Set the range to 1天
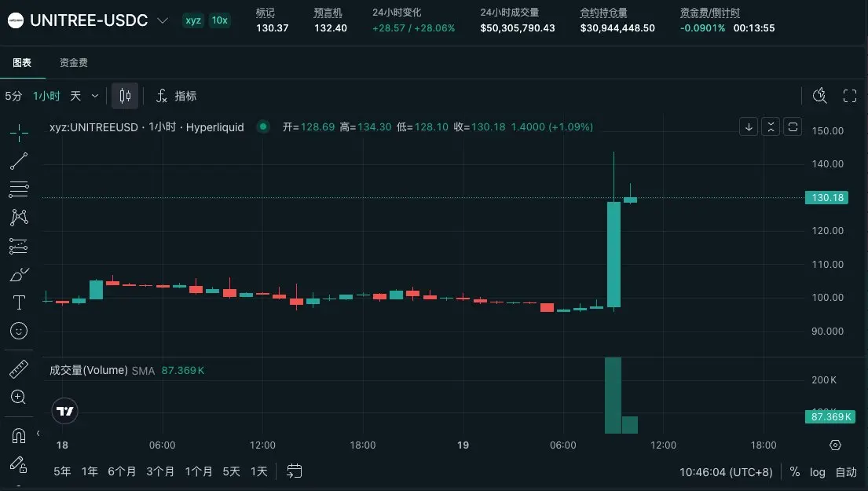 click(x=258, y=471)
